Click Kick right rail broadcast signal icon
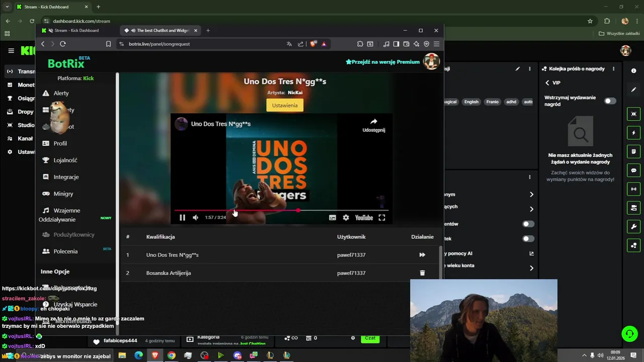The image size is (644, 362). click(633, 189)
